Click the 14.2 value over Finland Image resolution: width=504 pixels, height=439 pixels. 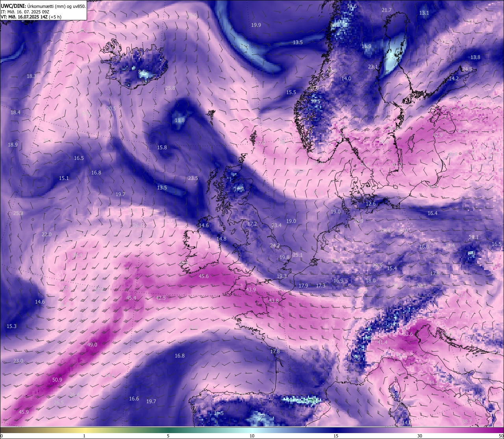(x=454, y=78)
